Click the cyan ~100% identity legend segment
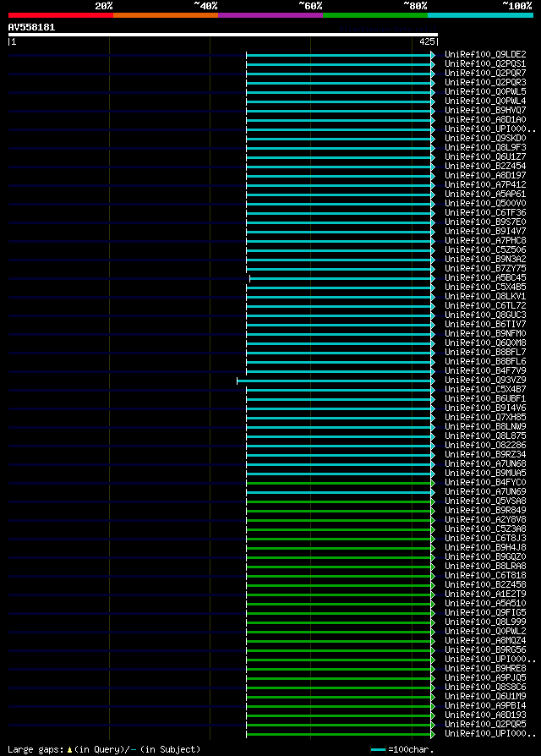This screenshot has width=541, height=756. [480, 15]
